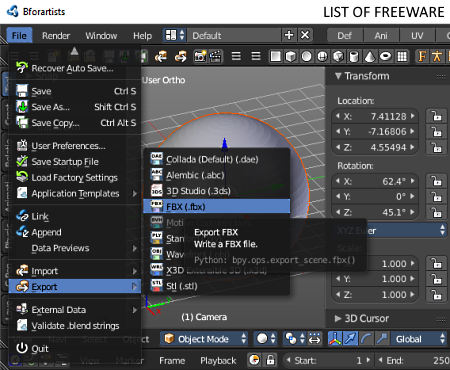This screenshot has width=450, height=370.
Task: Click Recover Auto Save entry
Action: pyautogui.click(x=76, y=68)
